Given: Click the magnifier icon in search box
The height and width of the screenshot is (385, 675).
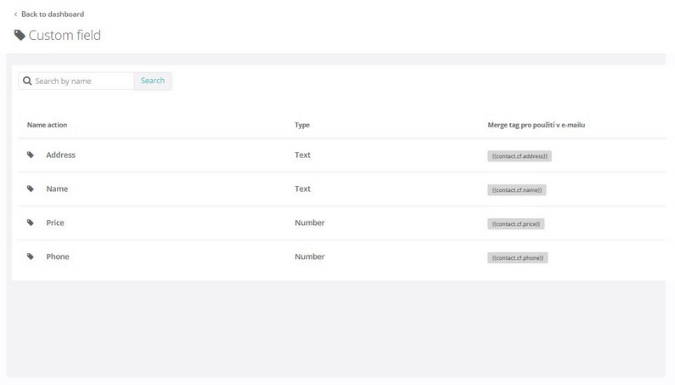Looking at the screenshot, I should tap(27, 81).
